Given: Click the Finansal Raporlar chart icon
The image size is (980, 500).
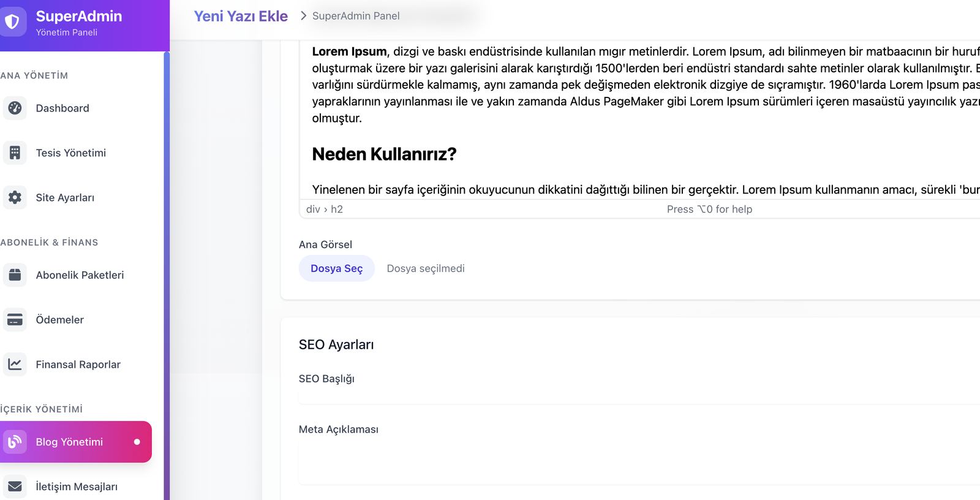Looking at the screenshot, I should [x=15, y=365].
